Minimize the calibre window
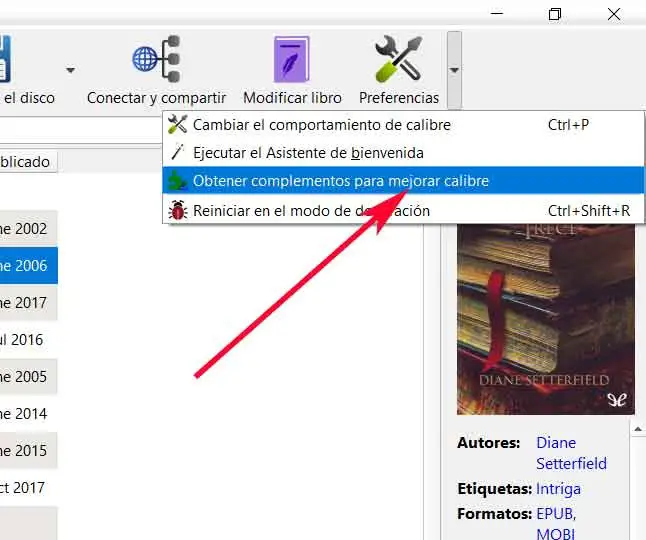This screenshot has height=540, width=646. click(497, 14)
